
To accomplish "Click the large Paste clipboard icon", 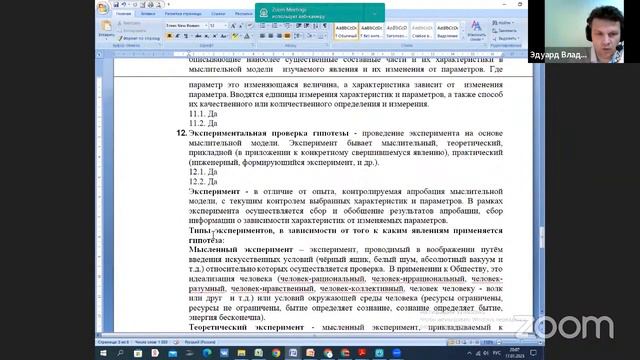I will tap(106, 27).
